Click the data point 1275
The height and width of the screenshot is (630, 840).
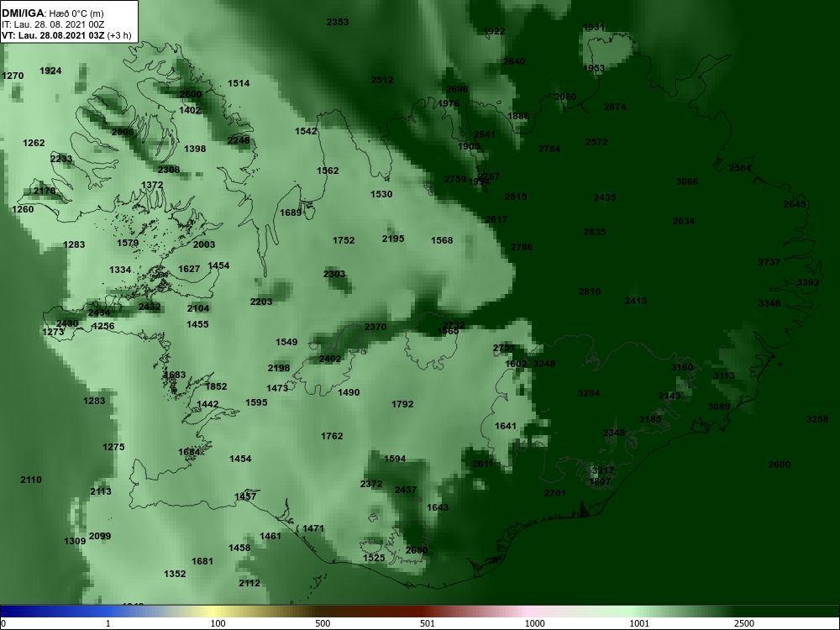pos(113,447)
